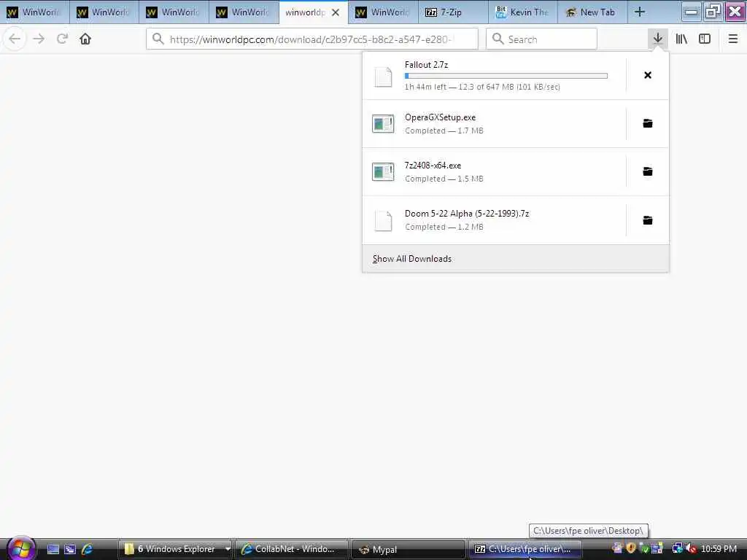Expand the Windows Explorer group dropdown arrow

coord(228,549)
